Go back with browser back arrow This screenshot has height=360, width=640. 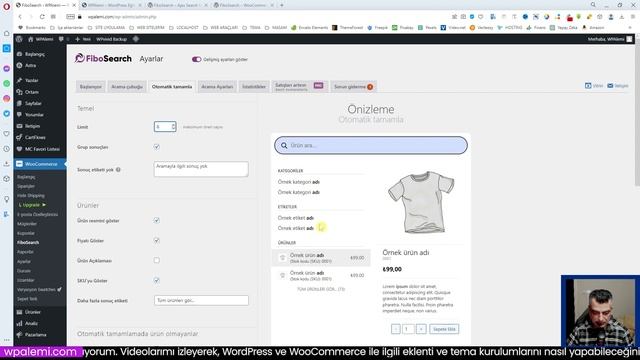coord(20,17)
